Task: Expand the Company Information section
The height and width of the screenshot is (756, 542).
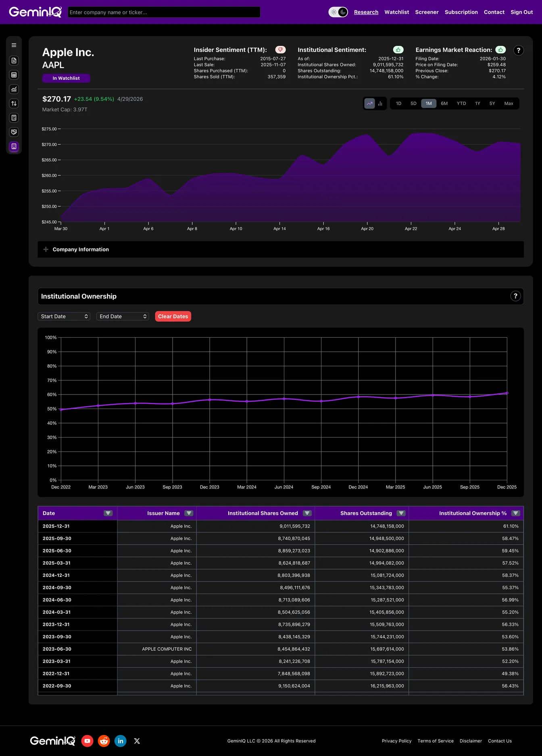Action: (281, 249)
